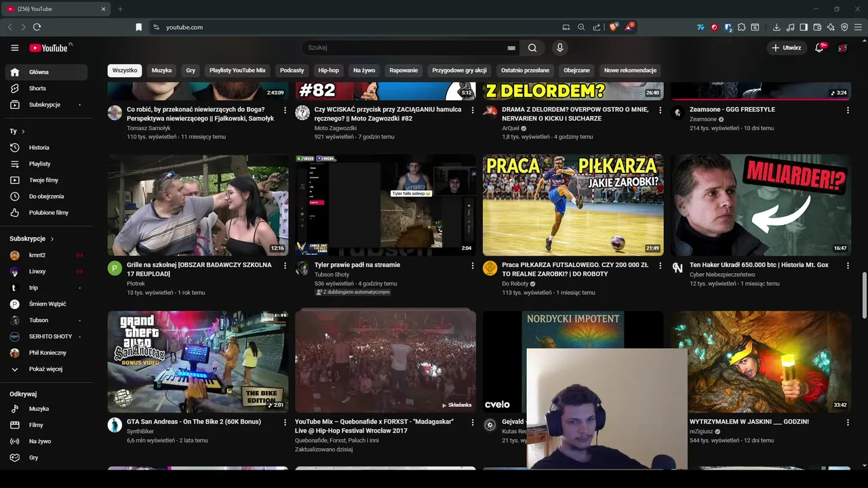Reload the page with the refresh icon
The image size is (868, 488).
coord(37,27)
